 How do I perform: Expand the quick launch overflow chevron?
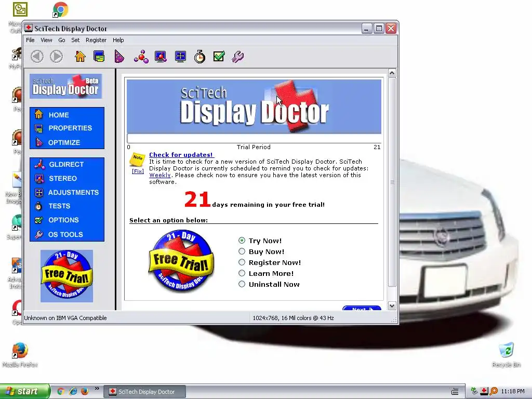pos(97,389)
